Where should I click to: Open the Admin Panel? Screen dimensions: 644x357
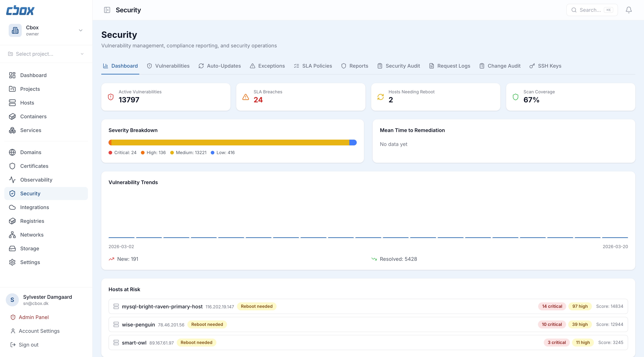tap(34, 317)
